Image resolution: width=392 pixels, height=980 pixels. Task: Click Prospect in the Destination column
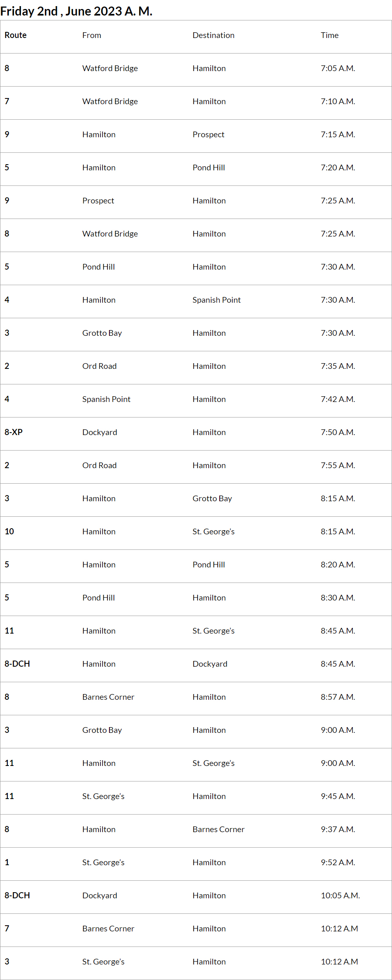pyautogui.click(x=208, y=135)
